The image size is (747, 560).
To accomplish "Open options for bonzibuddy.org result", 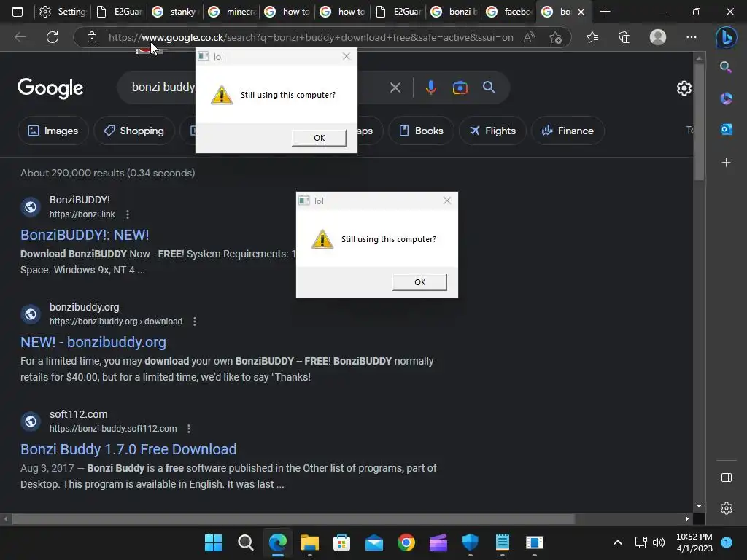I will [x=194, y=322].
